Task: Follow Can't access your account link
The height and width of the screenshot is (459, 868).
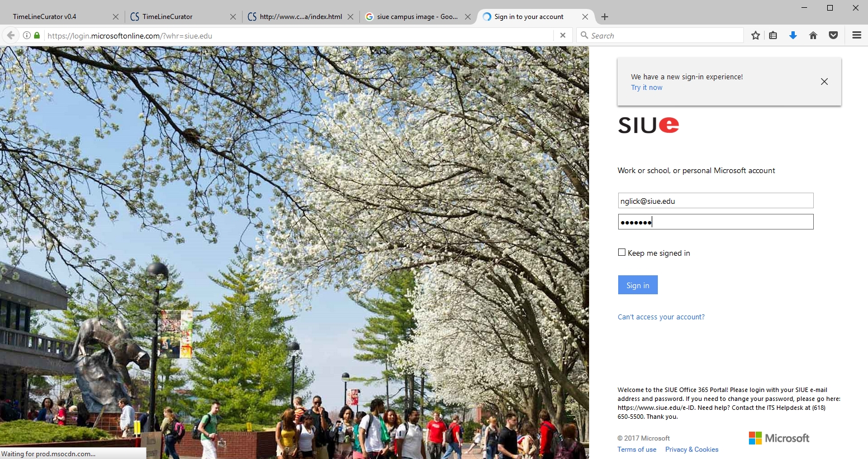Action: point(661,317)
